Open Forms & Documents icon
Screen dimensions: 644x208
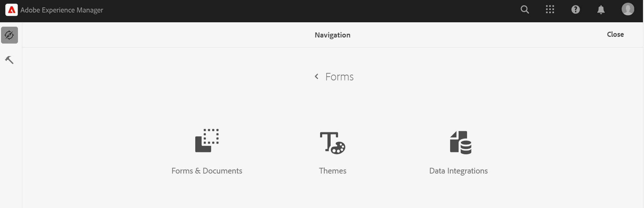[x=207, y=140]
